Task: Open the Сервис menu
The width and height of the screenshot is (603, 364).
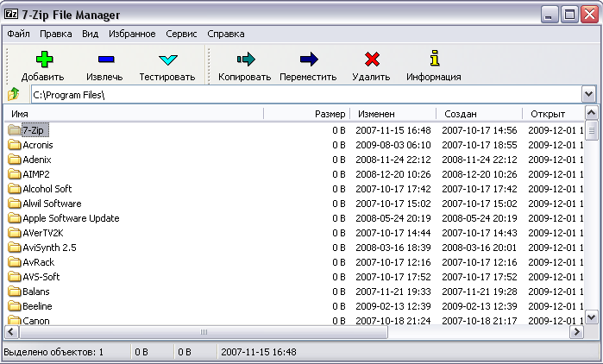Action: (181, 34)
